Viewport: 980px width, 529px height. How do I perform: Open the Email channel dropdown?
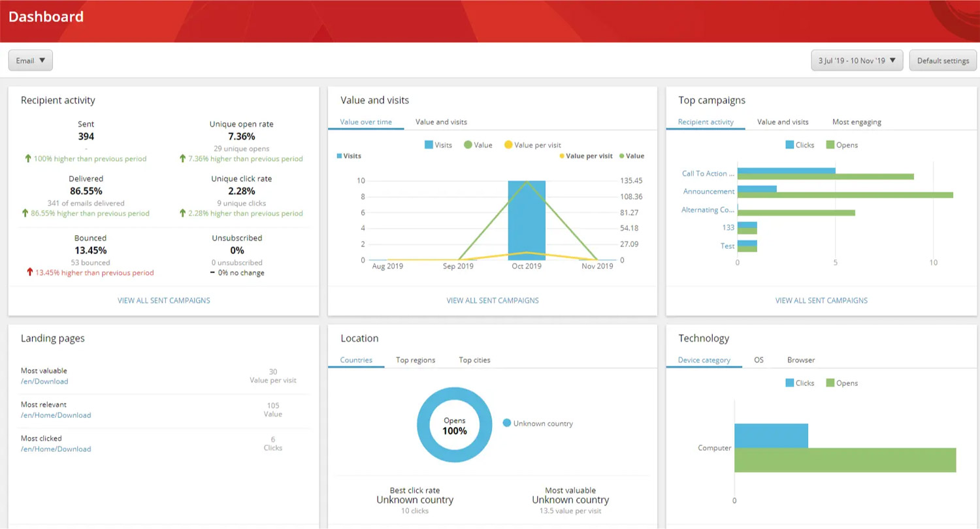[x=30, y=61]
